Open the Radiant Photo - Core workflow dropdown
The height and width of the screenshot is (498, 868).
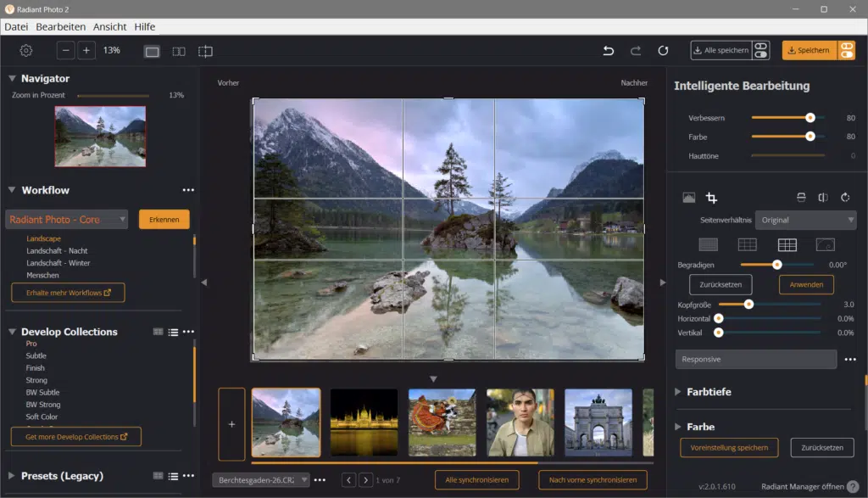[67, 220]
